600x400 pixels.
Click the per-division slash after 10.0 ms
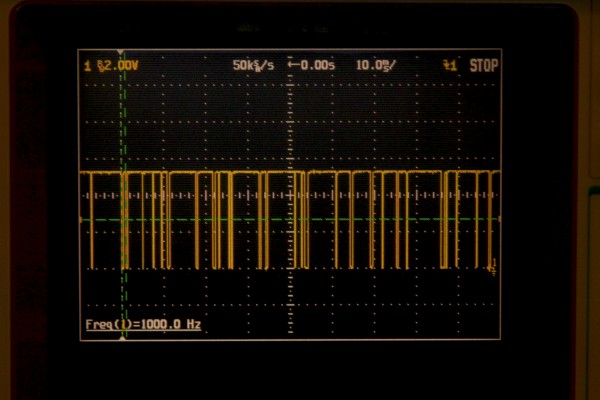393,66
